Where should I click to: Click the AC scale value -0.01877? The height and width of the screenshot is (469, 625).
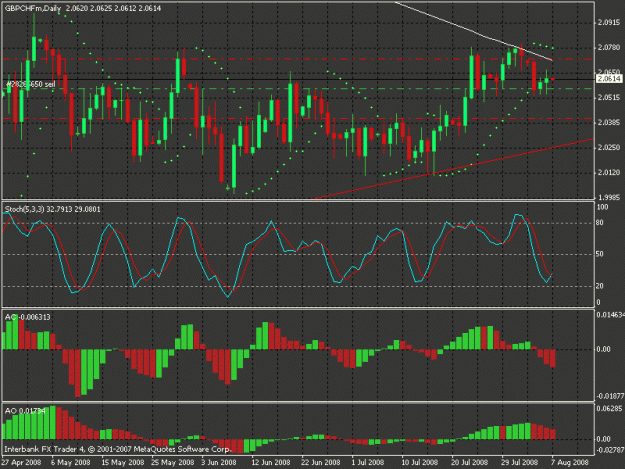(610, 396)
